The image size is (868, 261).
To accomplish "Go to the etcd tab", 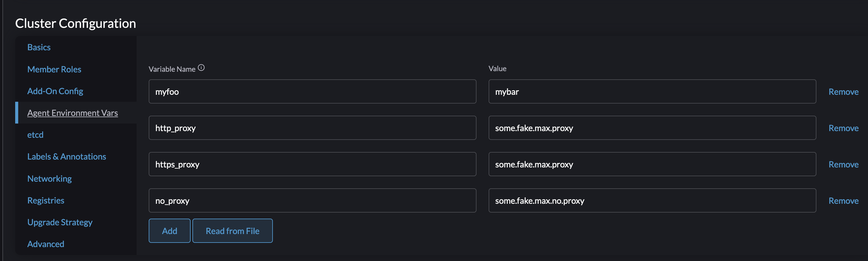I will click(36, 135).
